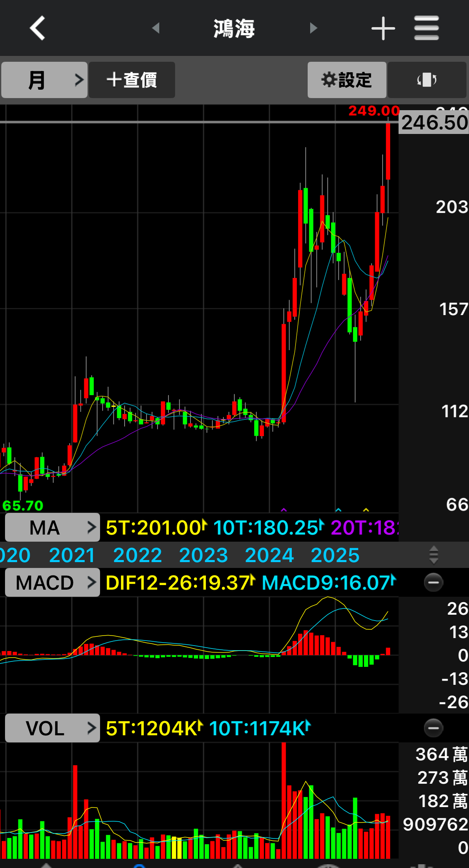Tap the 查價 price lookup button
Screen dimensions: 469x868
point(132,80)
